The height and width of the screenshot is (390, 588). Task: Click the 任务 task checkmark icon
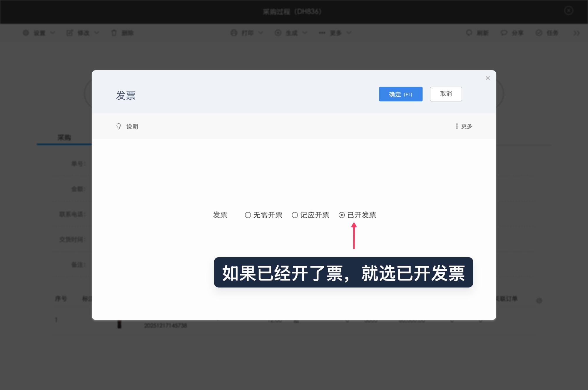pos(539,33)
